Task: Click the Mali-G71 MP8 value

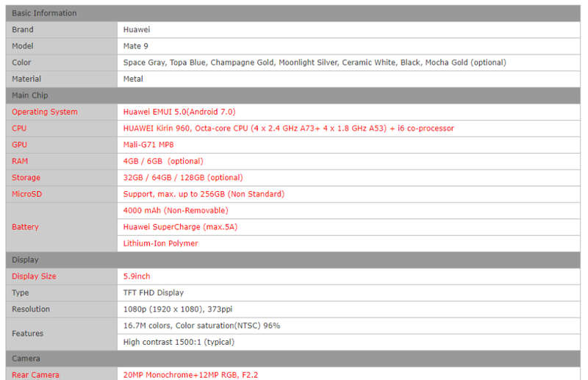Action: click(148, 145)
